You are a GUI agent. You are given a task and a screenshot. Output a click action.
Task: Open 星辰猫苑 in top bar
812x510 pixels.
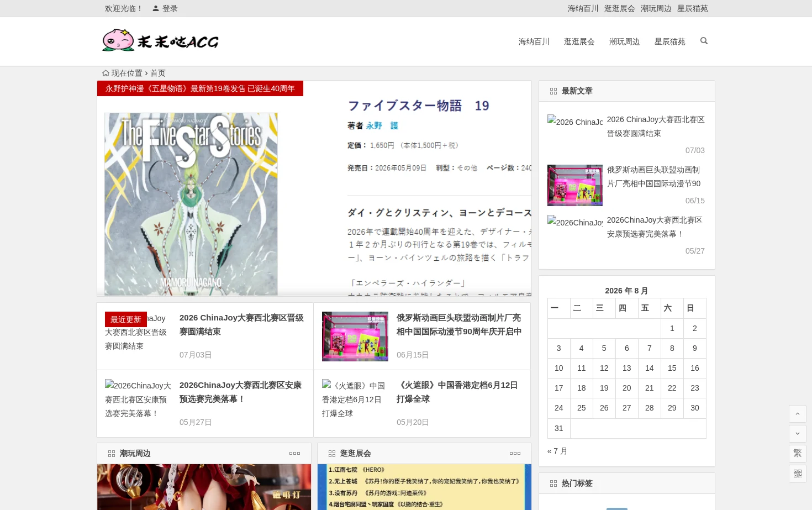[x=693, y=8]
